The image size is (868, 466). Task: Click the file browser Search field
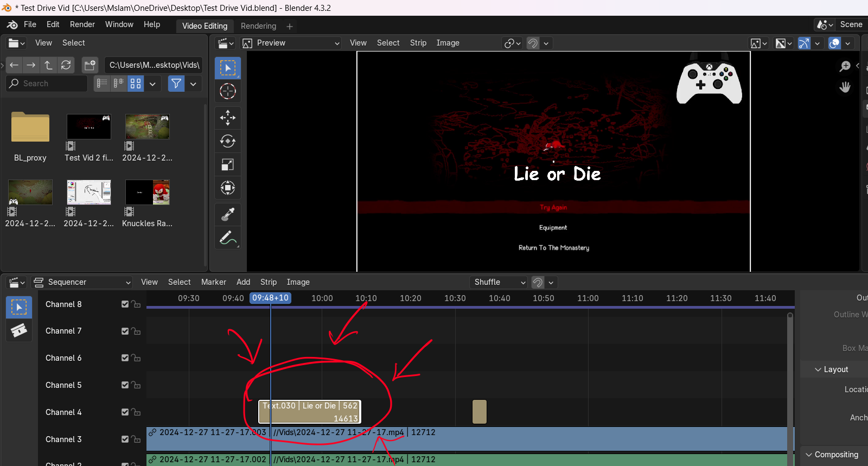(x=47, y=84)
